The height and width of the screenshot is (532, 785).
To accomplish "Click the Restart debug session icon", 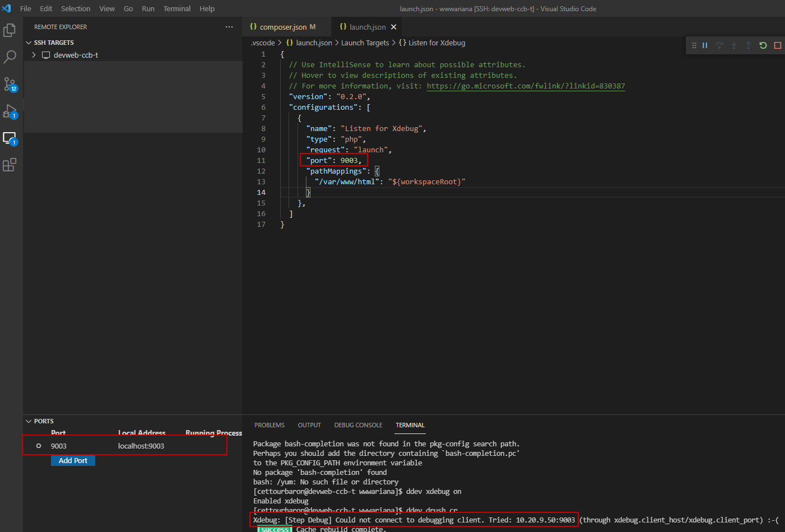I will (x=763, y=45).
